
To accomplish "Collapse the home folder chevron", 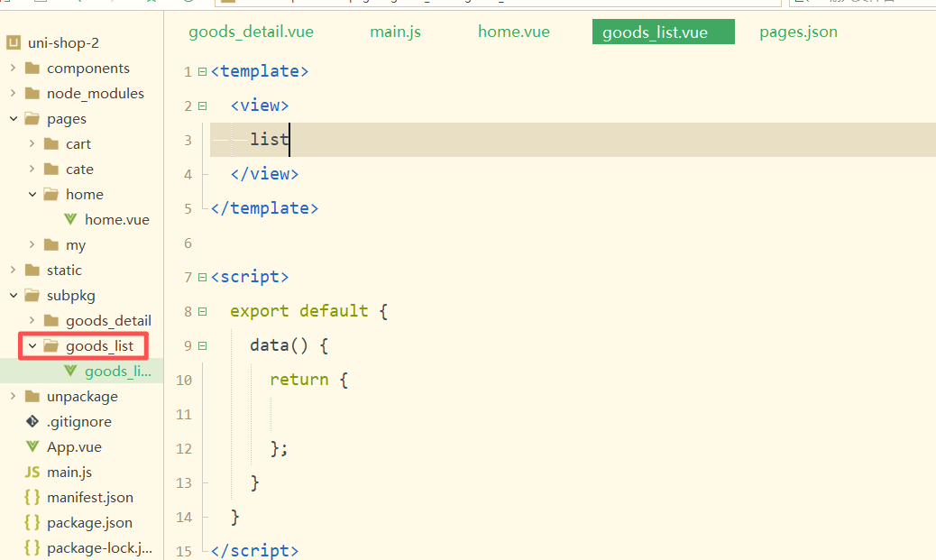I will [x=32, y=194].
